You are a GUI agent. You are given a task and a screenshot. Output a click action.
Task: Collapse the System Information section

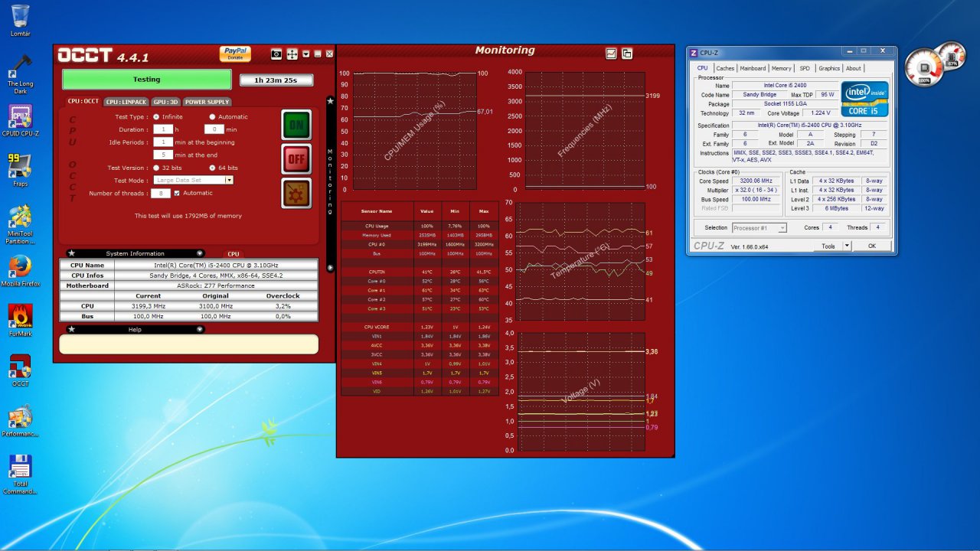(200, 253)
